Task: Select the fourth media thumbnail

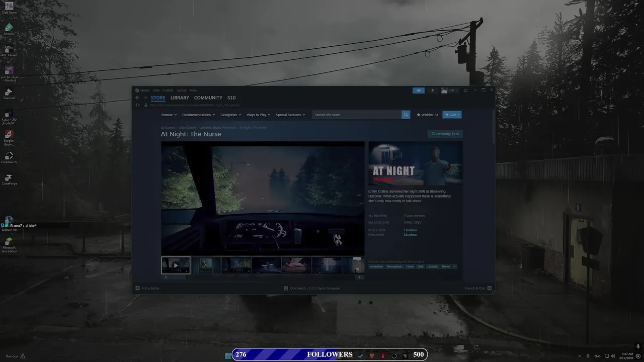Action: point(266,265)
